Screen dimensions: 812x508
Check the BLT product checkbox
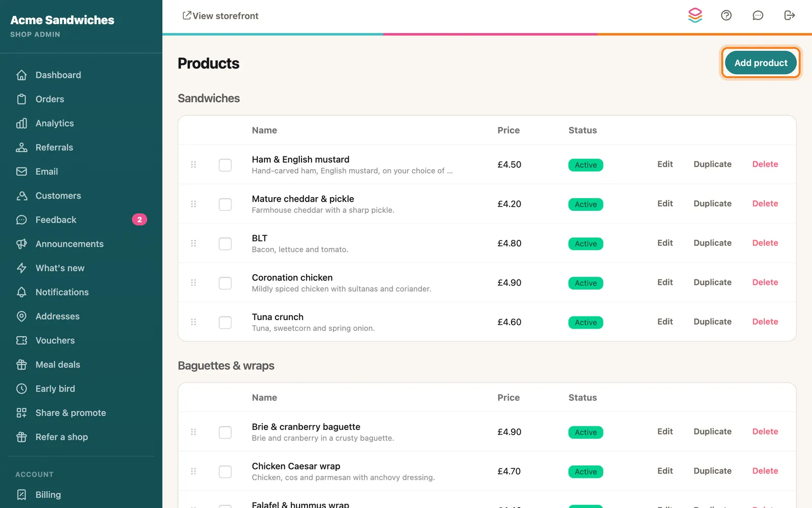(225, 244)
